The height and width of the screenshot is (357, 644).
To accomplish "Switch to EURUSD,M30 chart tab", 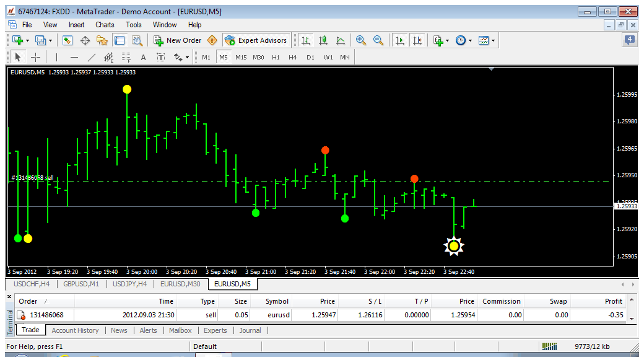I will point(180,283).
